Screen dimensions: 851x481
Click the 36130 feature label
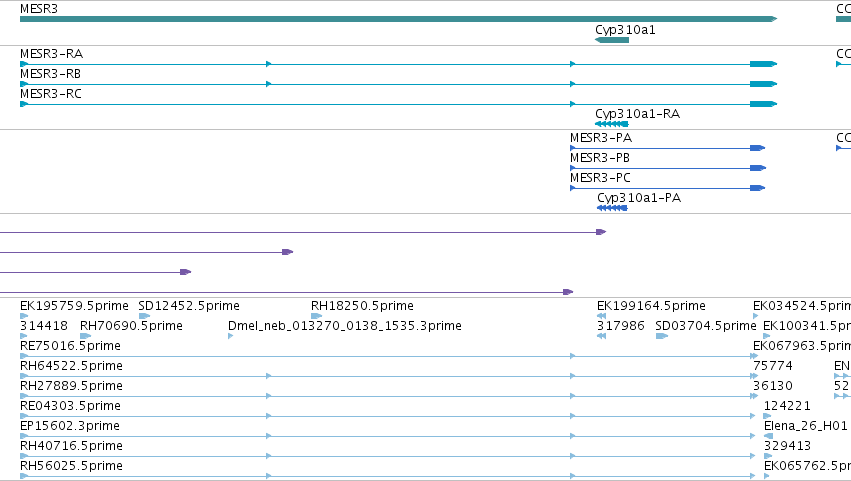tap(773, 387)
